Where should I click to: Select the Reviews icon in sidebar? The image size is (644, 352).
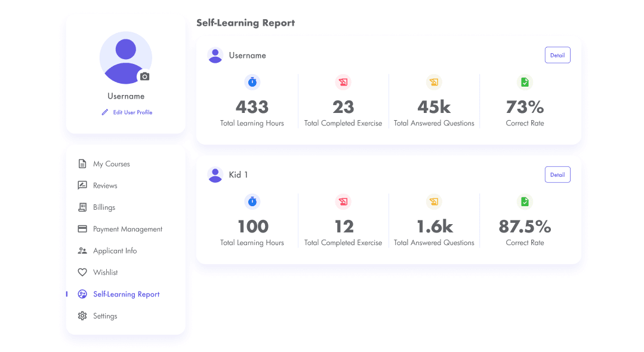[x=82, y=185]
